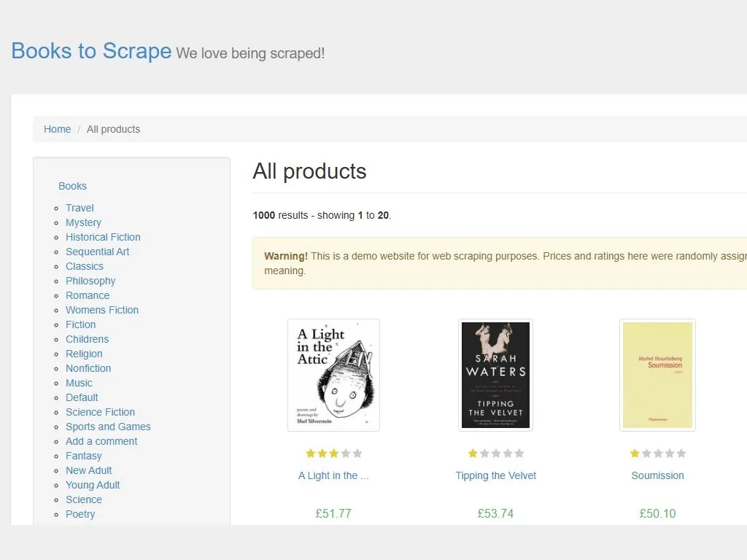This screenshot has height=560, width=747.
Task: Click star rating under Tipping the Velvet
Action: pyautogui.click(x=495, y=454)
